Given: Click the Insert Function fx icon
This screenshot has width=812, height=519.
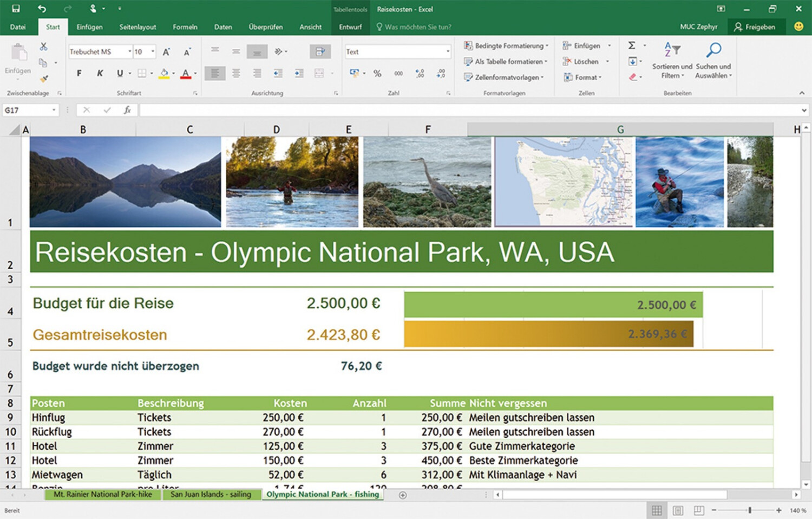Looking at the screenshot, I should click(127, 110).
